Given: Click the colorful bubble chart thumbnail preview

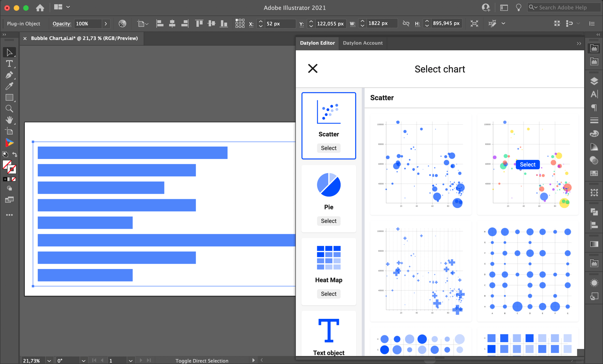Looking at the screenshot, I should pos(527,164).
